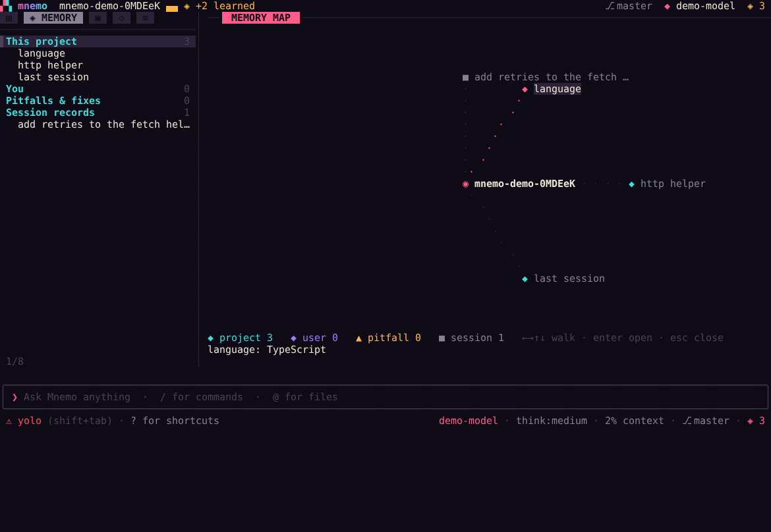
Task: Click demo-model in the bottom status bar
Action: pos(468,421)
